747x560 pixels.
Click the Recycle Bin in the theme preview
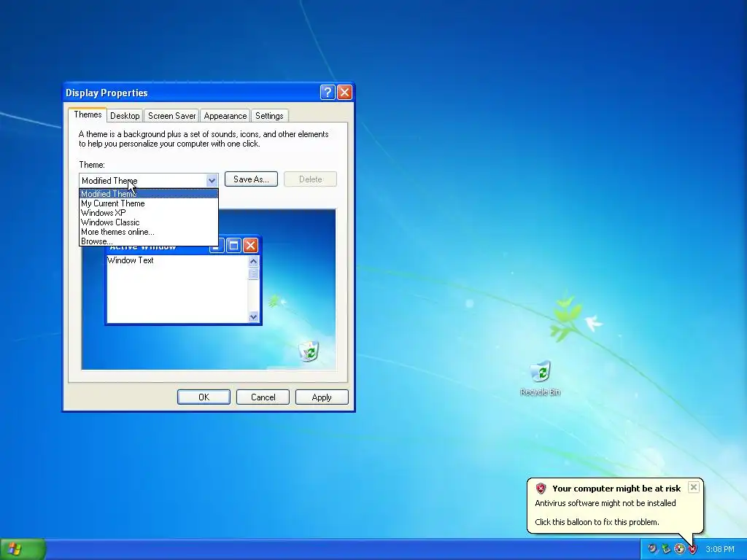309,351
